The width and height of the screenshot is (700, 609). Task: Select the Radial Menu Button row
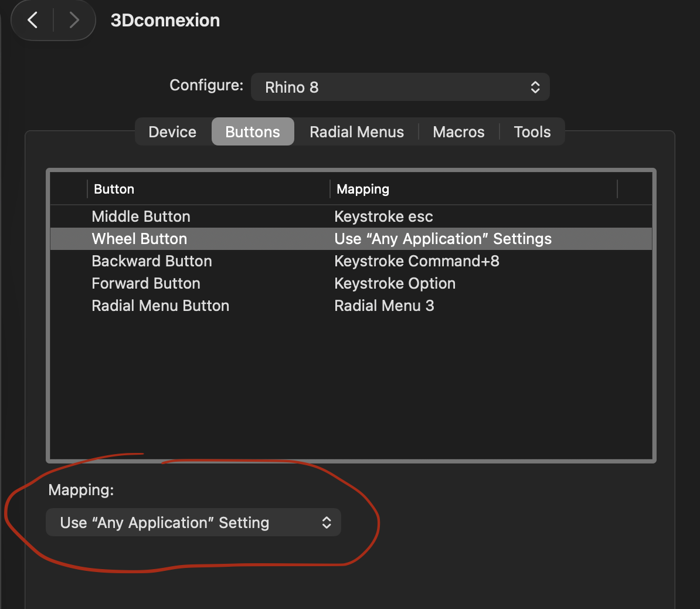351,306
